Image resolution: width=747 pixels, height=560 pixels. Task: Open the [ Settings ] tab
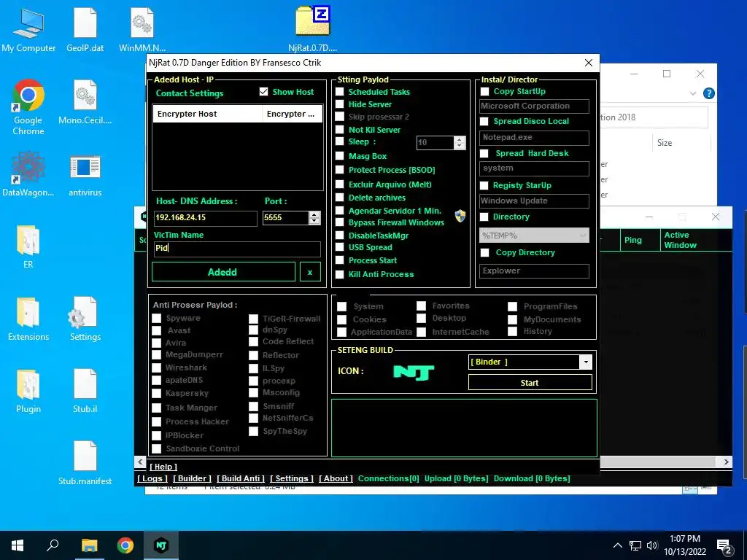[x=292, y=478]
